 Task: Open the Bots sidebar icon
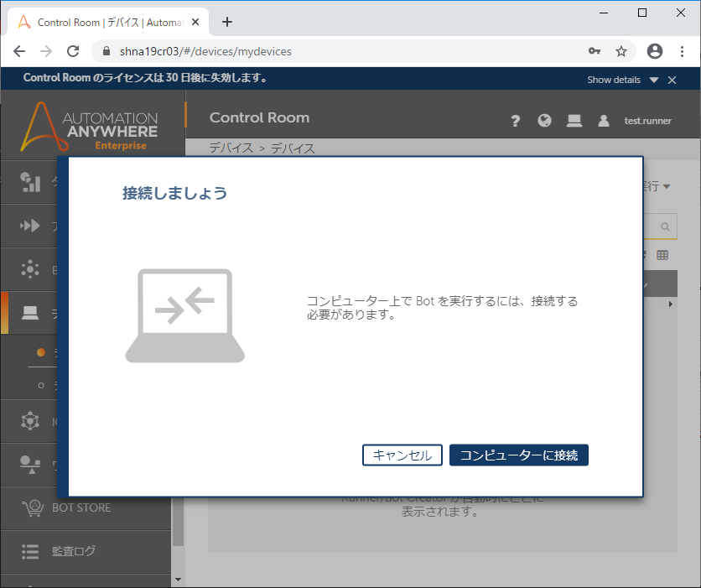point(30,269)
